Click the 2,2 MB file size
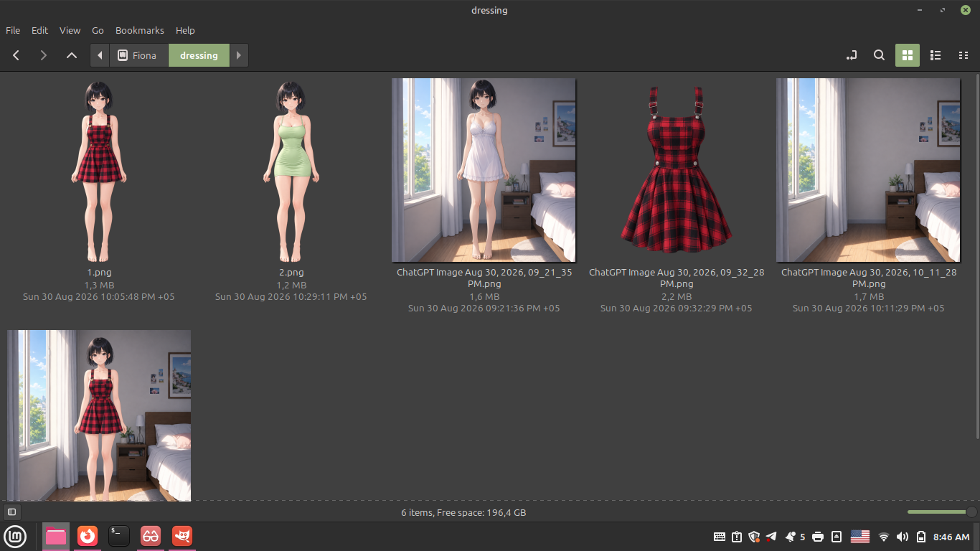This screenshot has width=980, height=551. pyautogui.click(x=676, y=296)
